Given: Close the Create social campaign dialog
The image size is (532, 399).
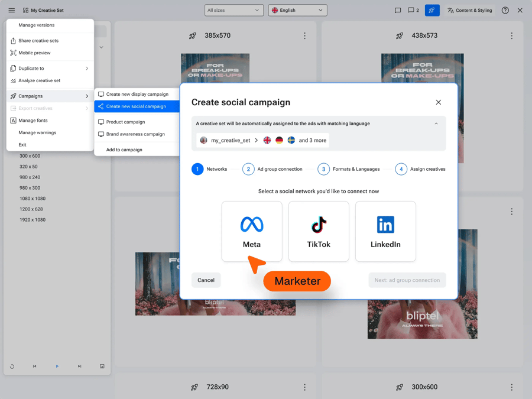Looking at the screenshot, I should coord(438,102).
